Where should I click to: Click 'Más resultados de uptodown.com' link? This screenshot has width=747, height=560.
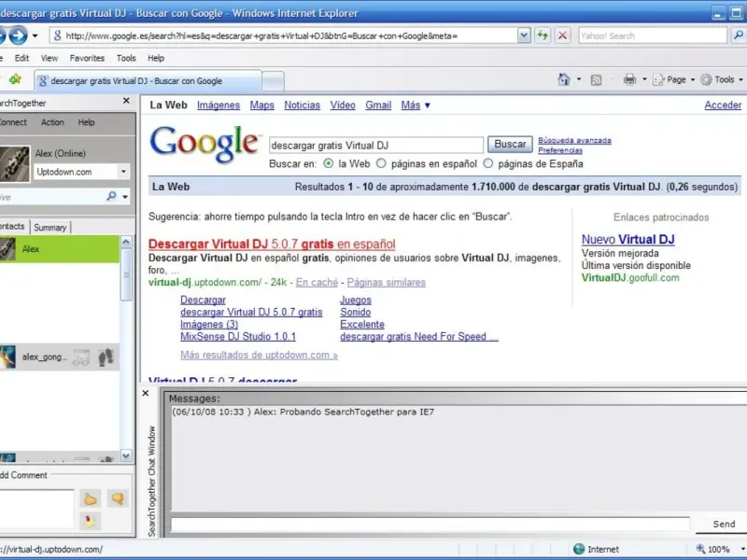pos(259,356)
